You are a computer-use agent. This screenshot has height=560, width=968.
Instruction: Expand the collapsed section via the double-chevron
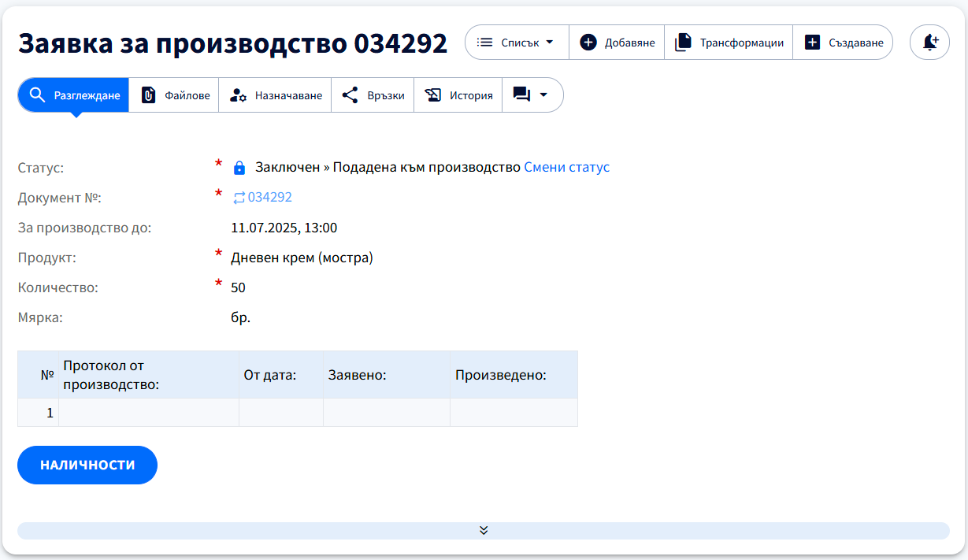click(484, 530)
